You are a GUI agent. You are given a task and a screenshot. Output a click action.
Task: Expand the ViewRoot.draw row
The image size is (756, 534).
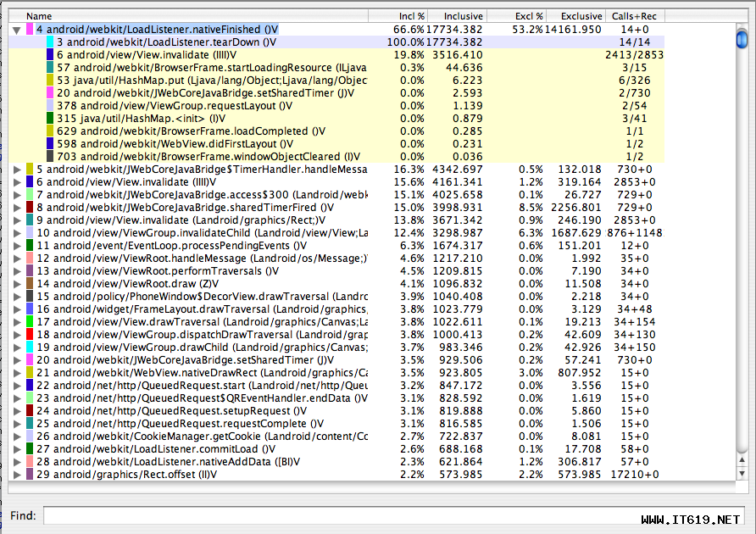pyautogui.click(x=17, y=284)
